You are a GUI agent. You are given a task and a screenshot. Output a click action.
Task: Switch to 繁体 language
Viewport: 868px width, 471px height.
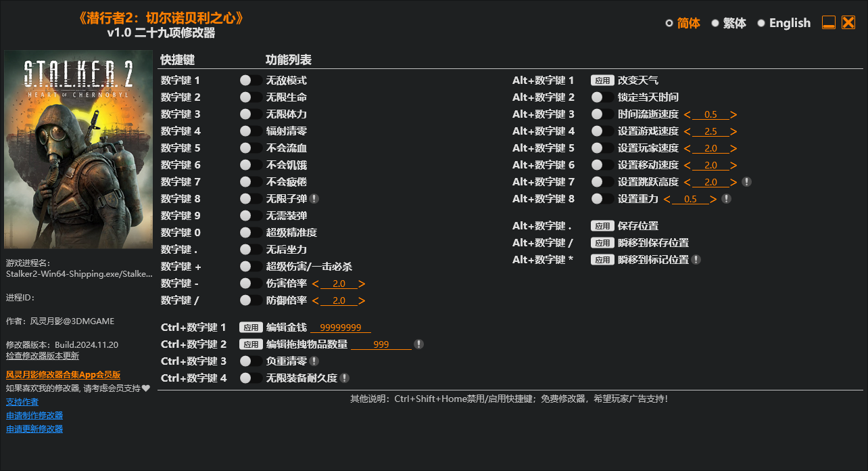click(736, 22)
